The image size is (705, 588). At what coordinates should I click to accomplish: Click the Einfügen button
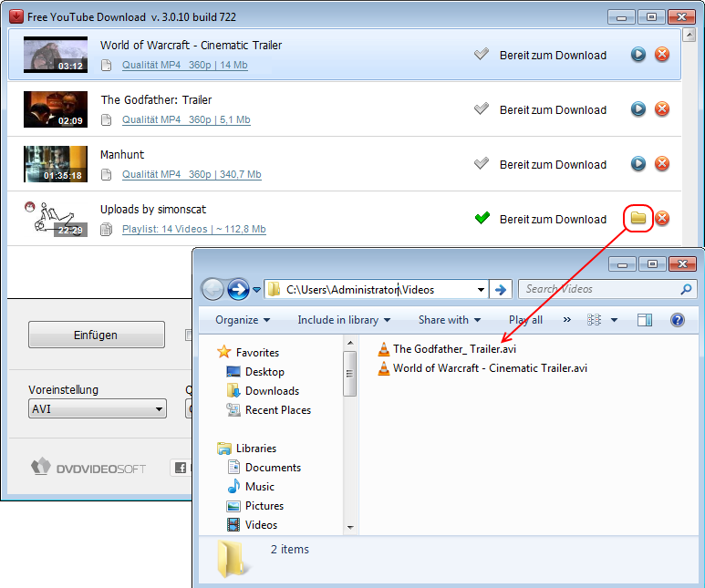coord(96,335)
